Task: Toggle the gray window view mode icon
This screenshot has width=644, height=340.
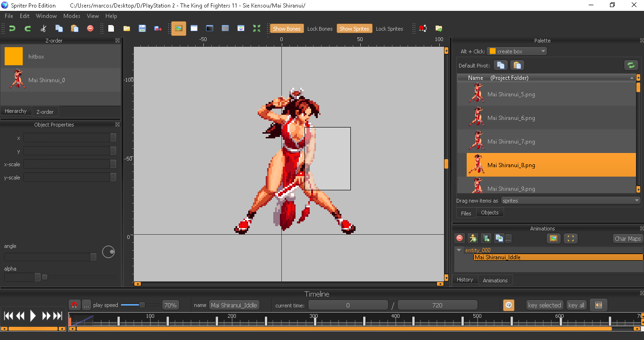Action: (225, 28)
